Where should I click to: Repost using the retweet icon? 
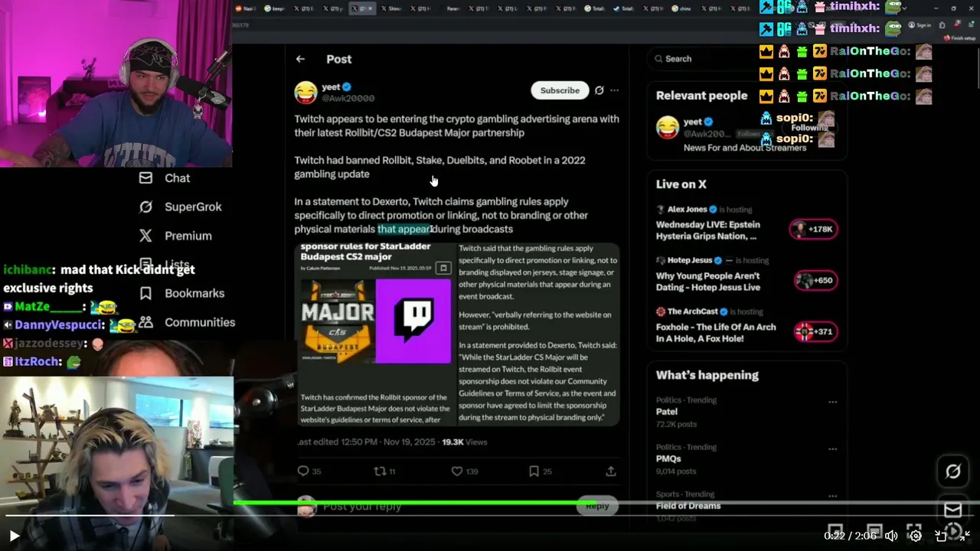tap(380, 471)
